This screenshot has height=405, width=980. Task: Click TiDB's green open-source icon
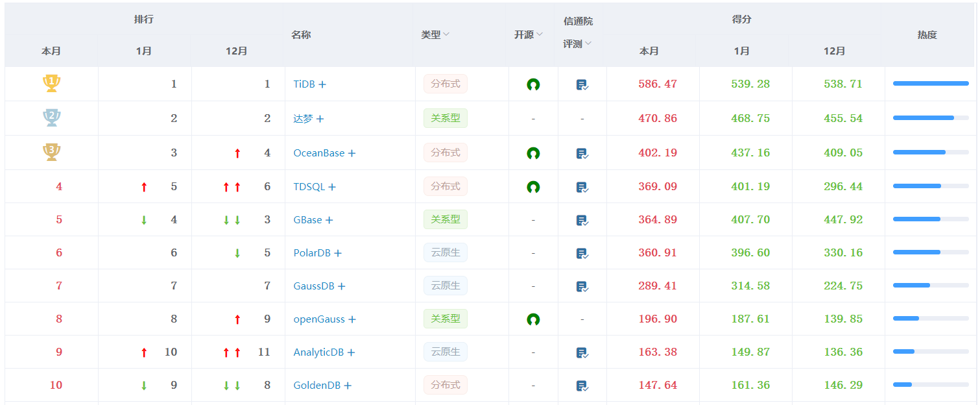(533, 84)
